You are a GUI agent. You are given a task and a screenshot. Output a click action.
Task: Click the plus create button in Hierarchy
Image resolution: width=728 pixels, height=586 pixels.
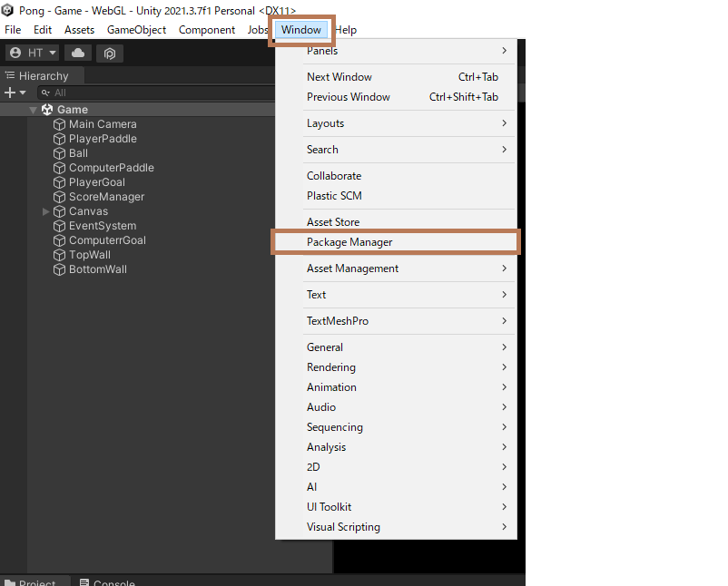coord(10,93)
